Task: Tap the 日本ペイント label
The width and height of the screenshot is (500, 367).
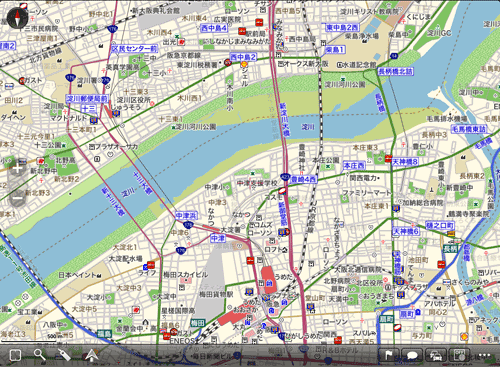Action: (77, 275)
